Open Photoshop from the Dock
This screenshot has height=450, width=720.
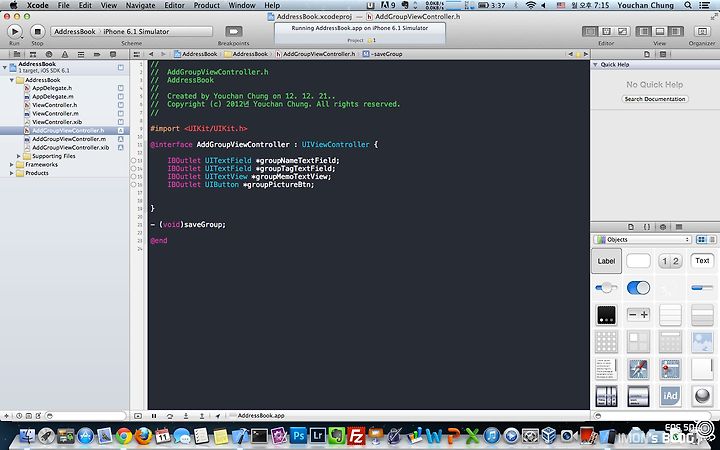(298, 435)
